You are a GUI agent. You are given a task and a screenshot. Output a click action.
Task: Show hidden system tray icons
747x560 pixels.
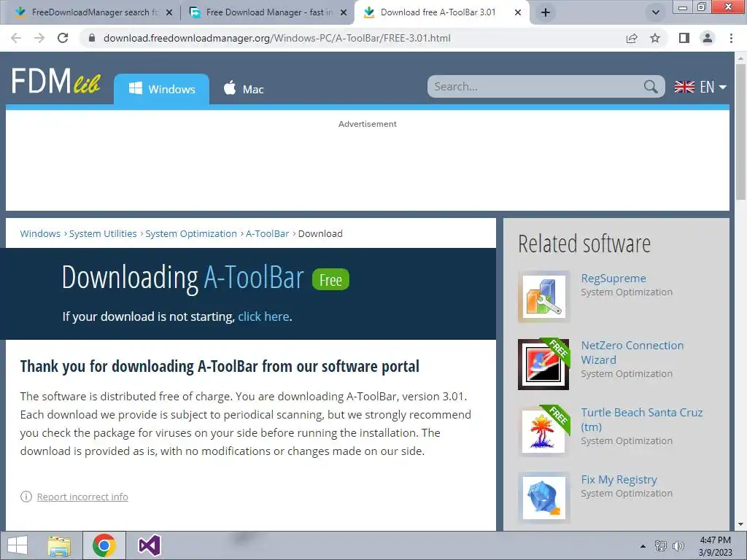coord(643,546)
